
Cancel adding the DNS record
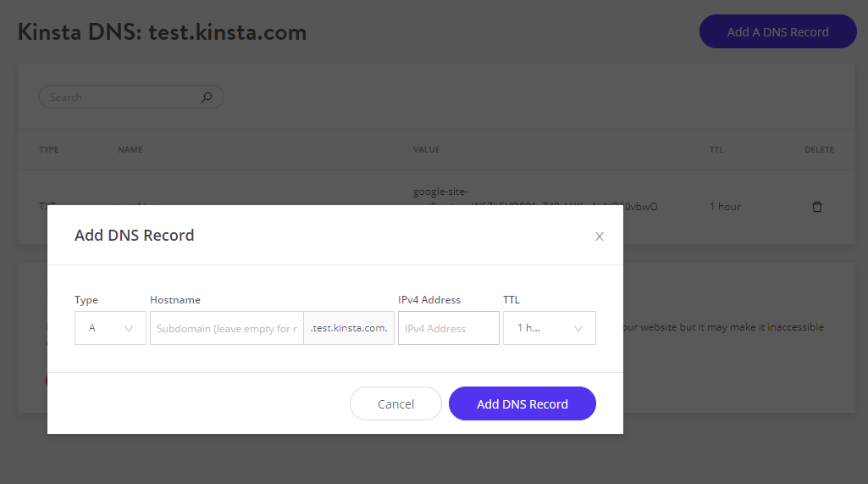pyautogui.click(x=395, y=403)
